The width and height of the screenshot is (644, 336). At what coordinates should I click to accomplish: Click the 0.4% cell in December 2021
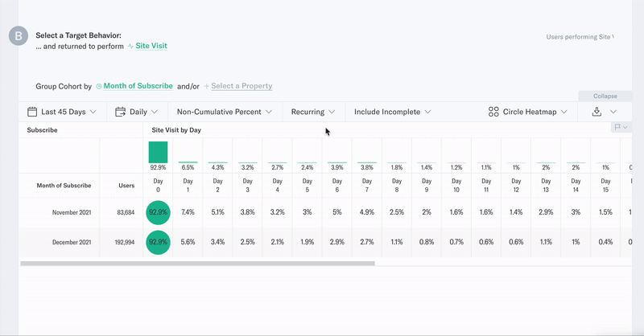click(605, 242)
